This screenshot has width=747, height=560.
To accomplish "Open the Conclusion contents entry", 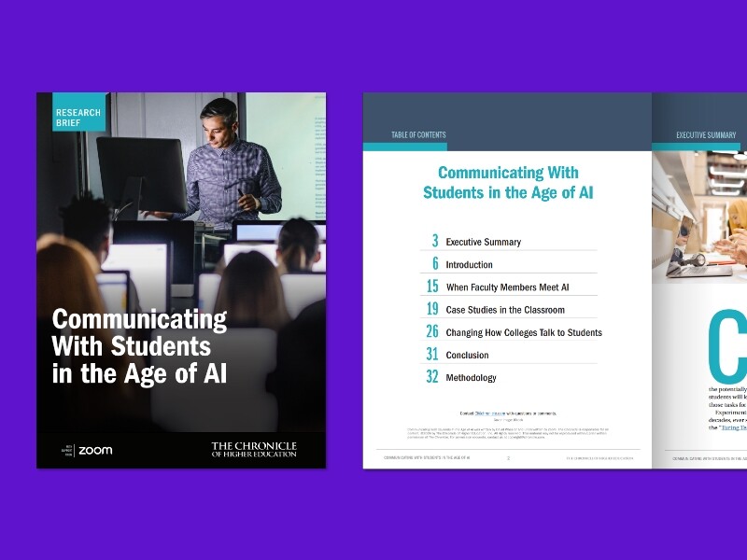I will click(x=467, y=356).
